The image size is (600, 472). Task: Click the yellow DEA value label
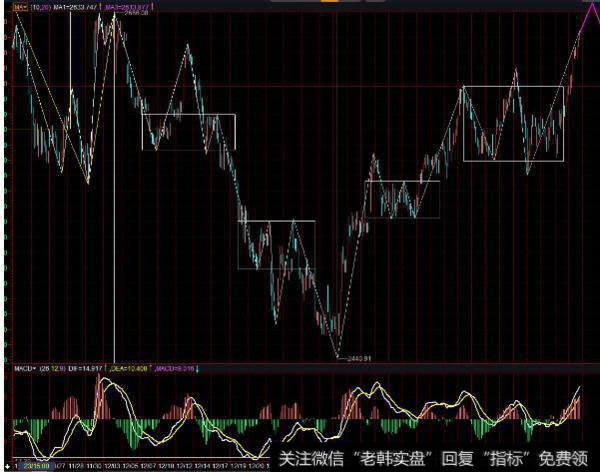(130, 369)
